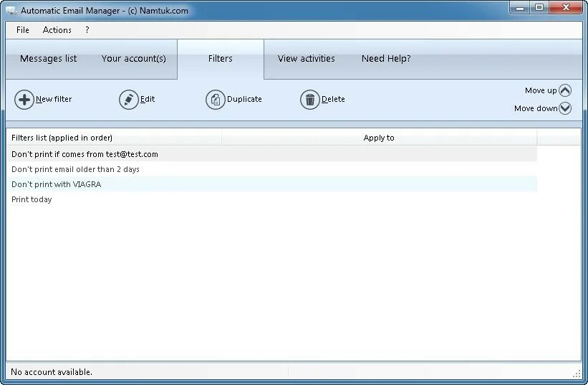588x385 pixels.
Task: Click the Duplicate pages icon
Action: point(216,100)
